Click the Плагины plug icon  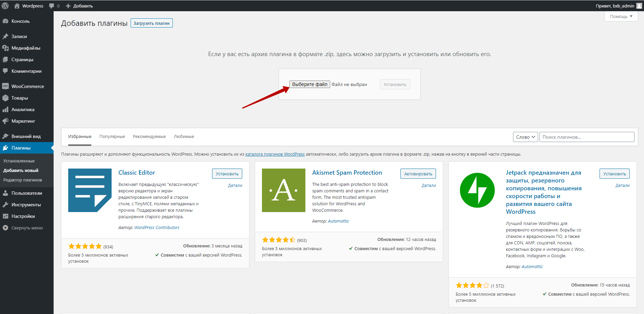pyautogui.click(x=5, y=148)
